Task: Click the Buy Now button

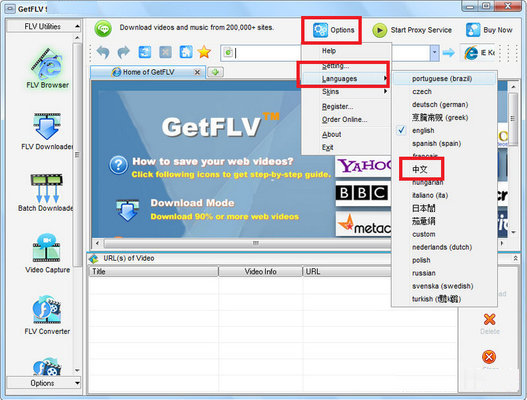Action: click(x=489, y=30)
